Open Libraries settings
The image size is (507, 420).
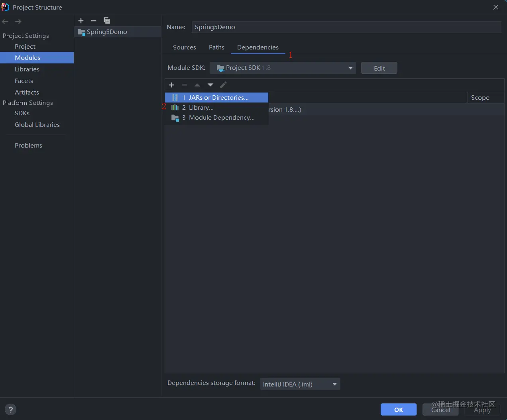[x=27, y=69]
